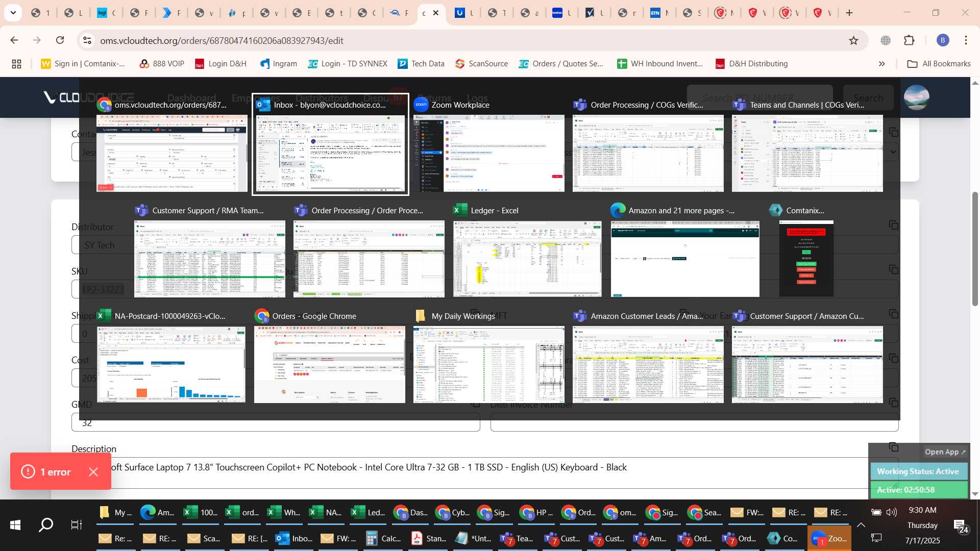Viewport: 980px width, 551px height.
Task: Click the page vertical scrollbar
Action: pos(975,249)
